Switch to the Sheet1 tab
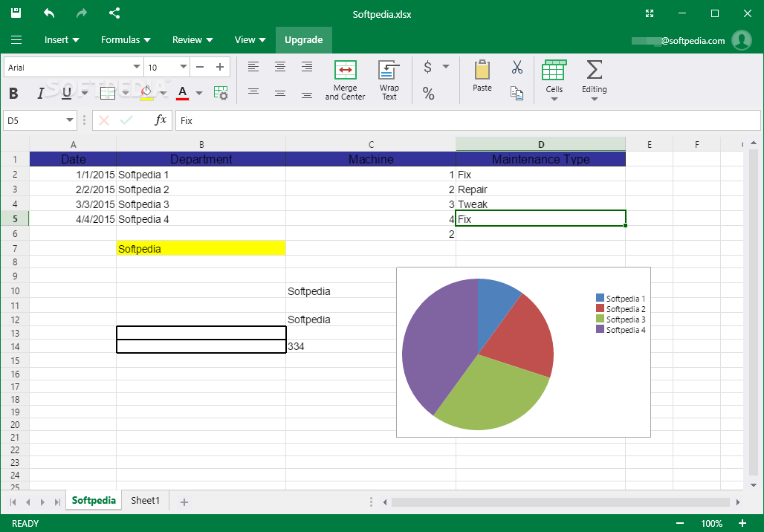 click(x=145, y=500)
